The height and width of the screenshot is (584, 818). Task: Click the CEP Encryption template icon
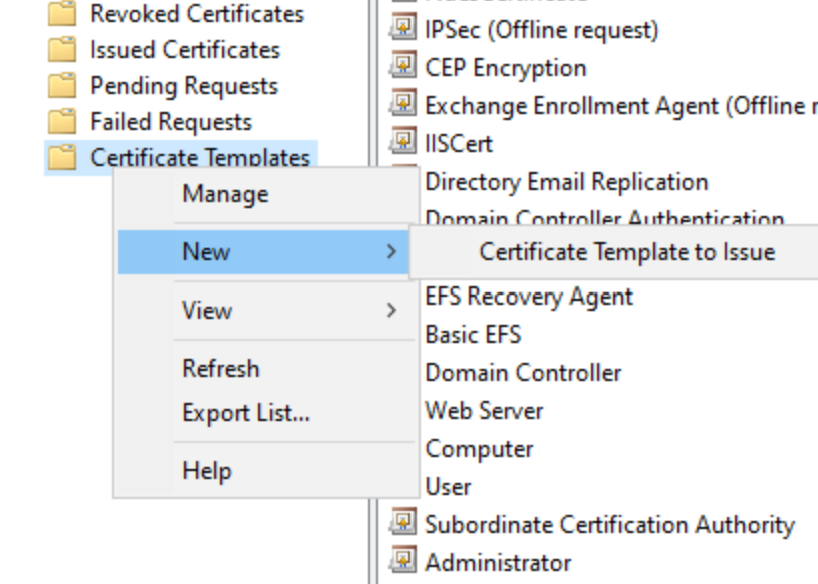[403, 65]
